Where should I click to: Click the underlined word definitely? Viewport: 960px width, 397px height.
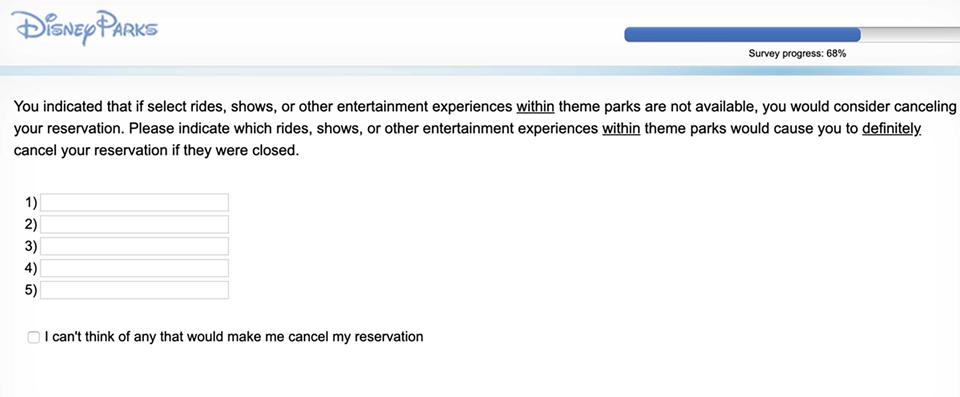tap(891, 129)
